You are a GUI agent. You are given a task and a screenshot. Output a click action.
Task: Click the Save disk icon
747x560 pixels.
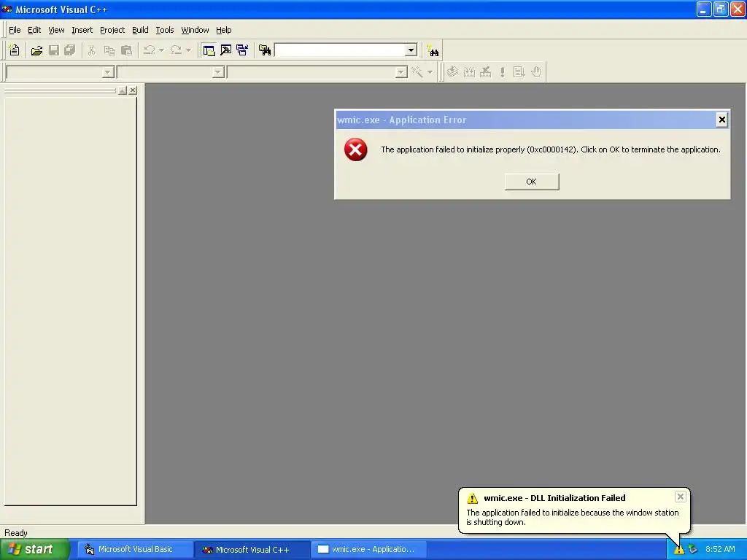(x=54, y=50)
